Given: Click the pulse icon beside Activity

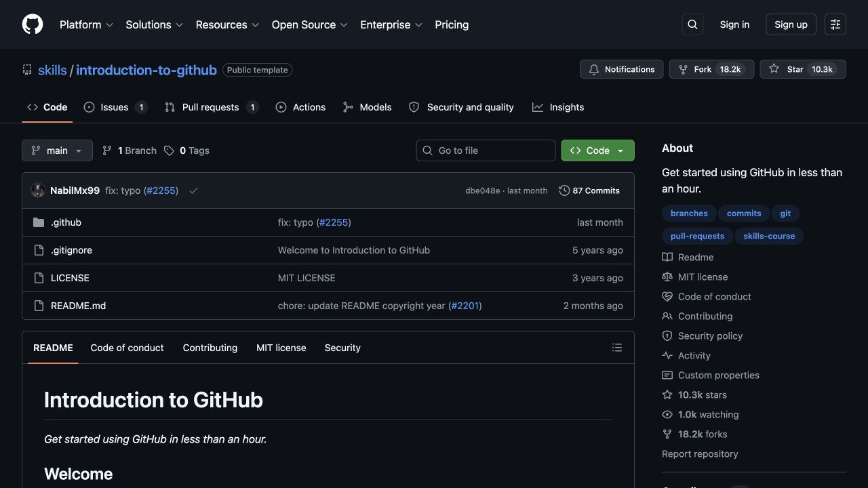Looking at the screenshot, I should tap(667, 356).
